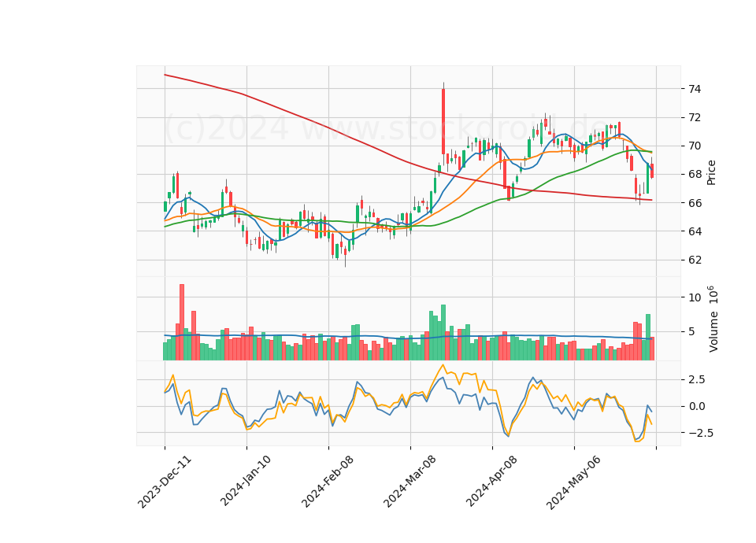Click the 2024-Feb-08 date label
Image resolution: width=756 pixels, height=543 pixels.
(328, 481)
